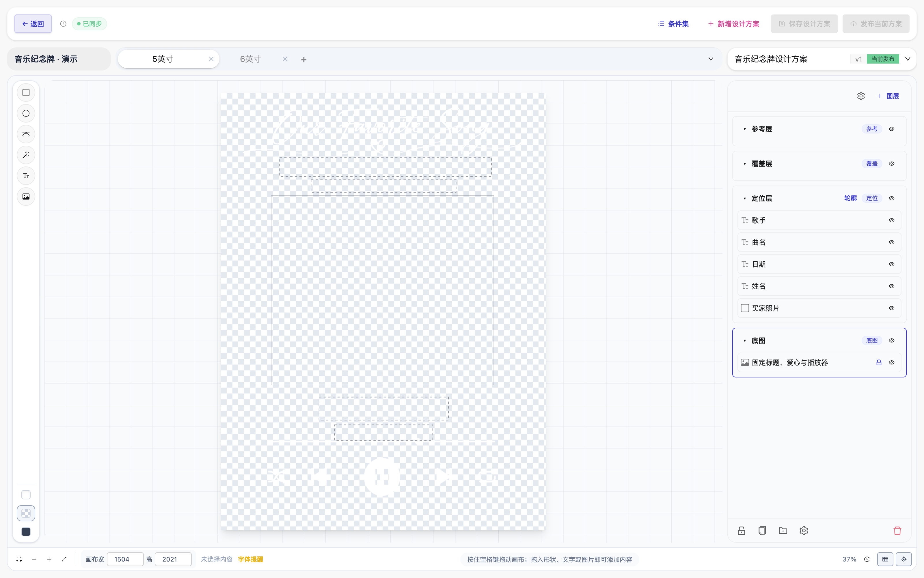Click the add folder icon in footer

coord(783,531)
